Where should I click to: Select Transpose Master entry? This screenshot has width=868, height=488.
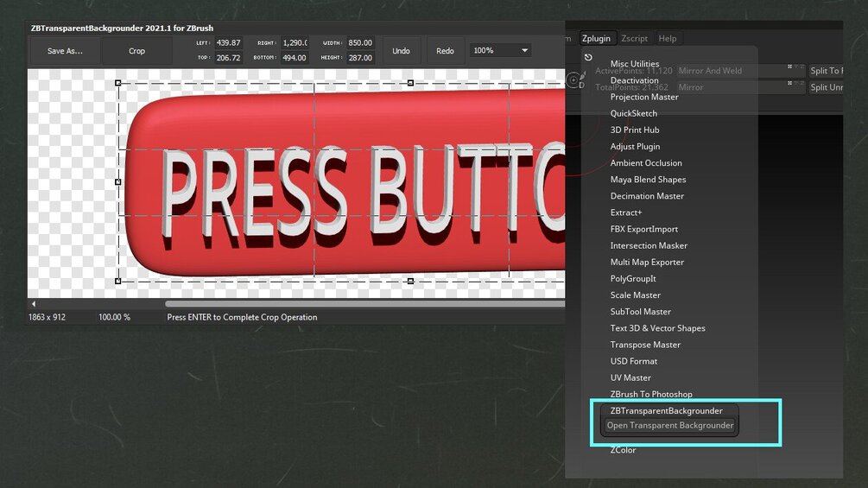click(645, 345)
